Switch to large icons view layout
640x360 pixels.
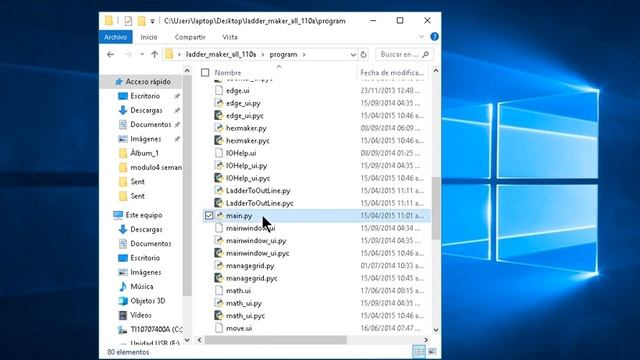point(432,351)
